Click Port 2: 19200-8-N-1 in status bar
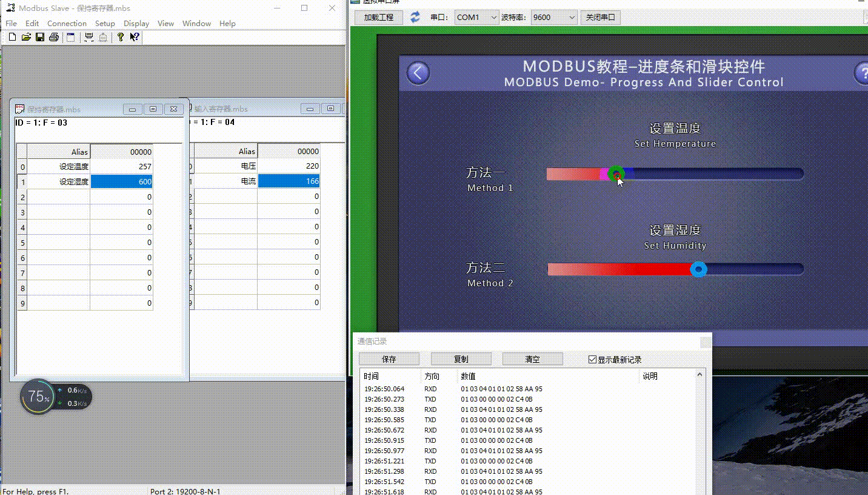This screenshot has width=868, height=495. click(185, 491)
